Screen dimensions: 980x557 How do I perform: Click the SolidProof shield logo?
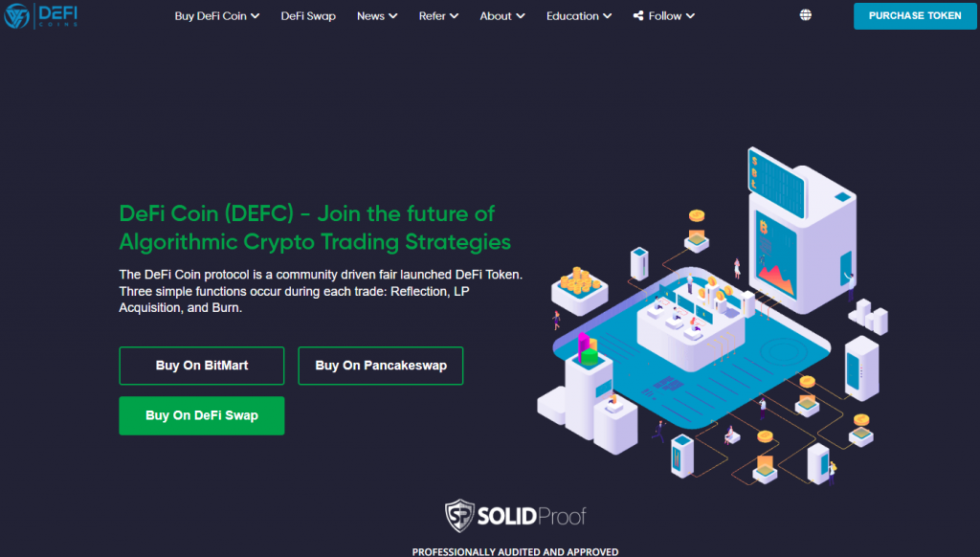click(459, 515)
